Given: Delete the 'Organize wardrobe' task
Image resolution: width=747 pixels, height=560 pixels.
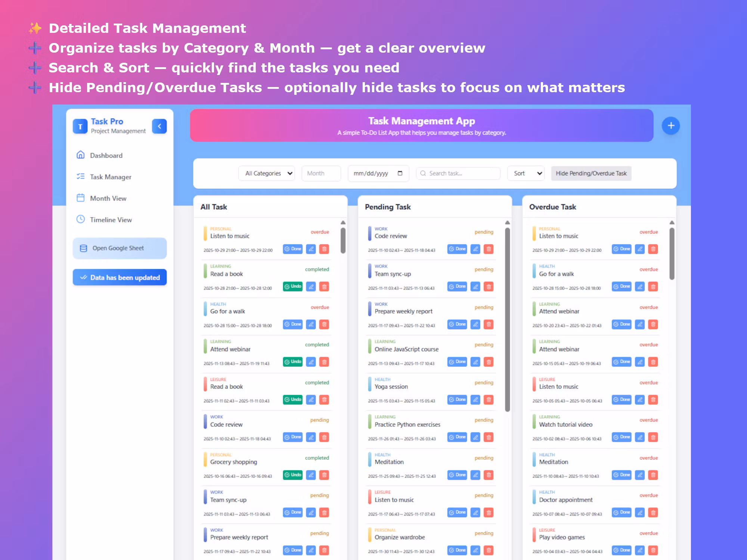Looking at the screenshot, I should [489, 550].
